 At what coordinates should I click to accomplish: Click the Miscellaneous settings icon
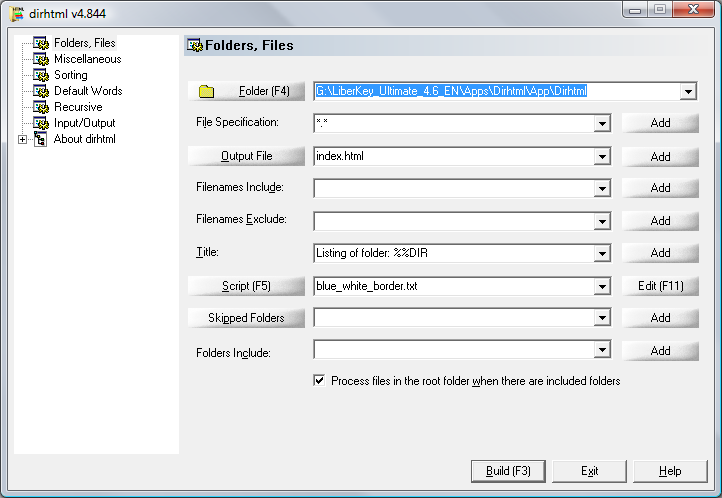(x=41, y=59)
